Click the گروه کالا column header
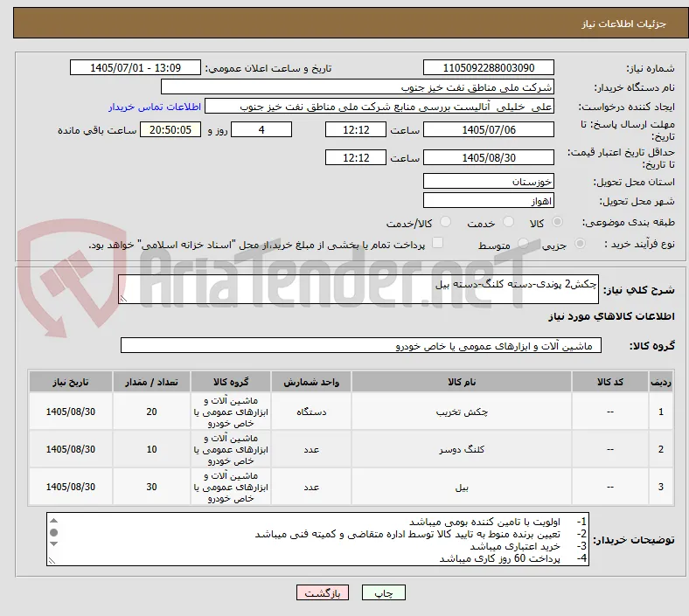689x616 pixels. 231,382
